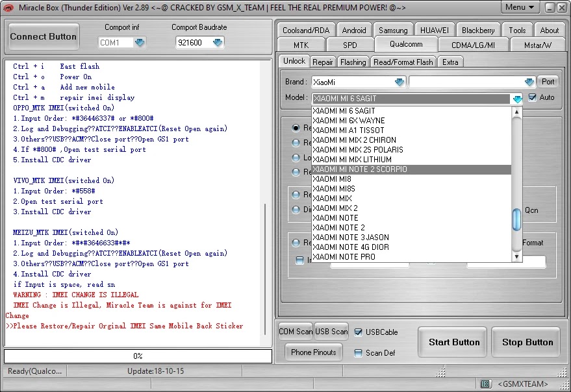Screen dimensions: 571x392
Task: Click the model list scrollbar thumb
Action: pyautogui.click(x=516, y=219)
